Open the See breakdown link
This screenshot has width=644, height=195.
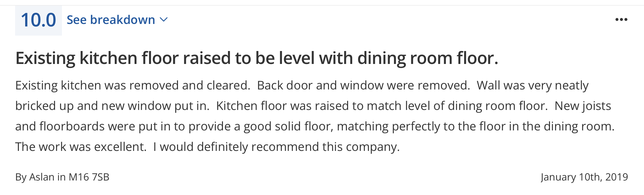[111, 20]
